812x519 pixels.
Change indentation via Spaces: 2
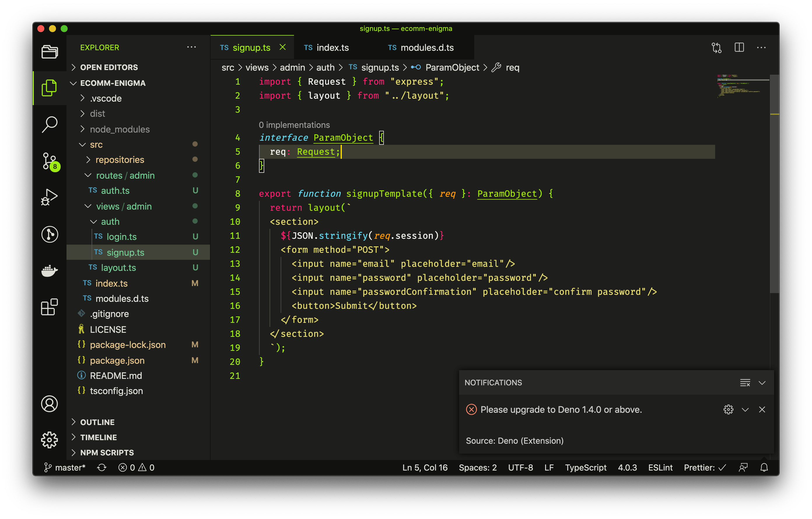pyautogui.click(x=477, y=467)
